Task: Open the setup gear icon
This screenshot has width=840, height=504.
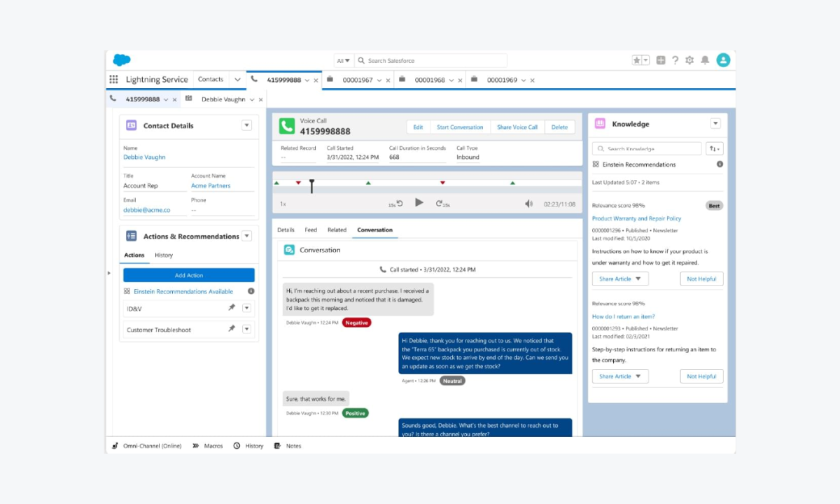Action: (x=689, y=60)
